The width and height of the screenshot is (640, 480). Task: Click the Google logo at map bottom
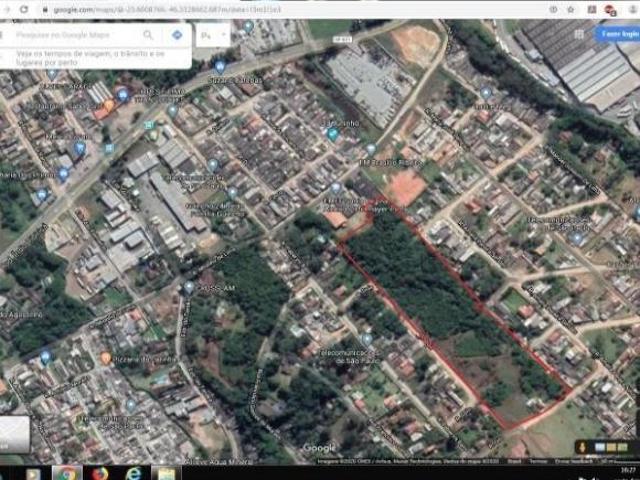click(320, 448)
